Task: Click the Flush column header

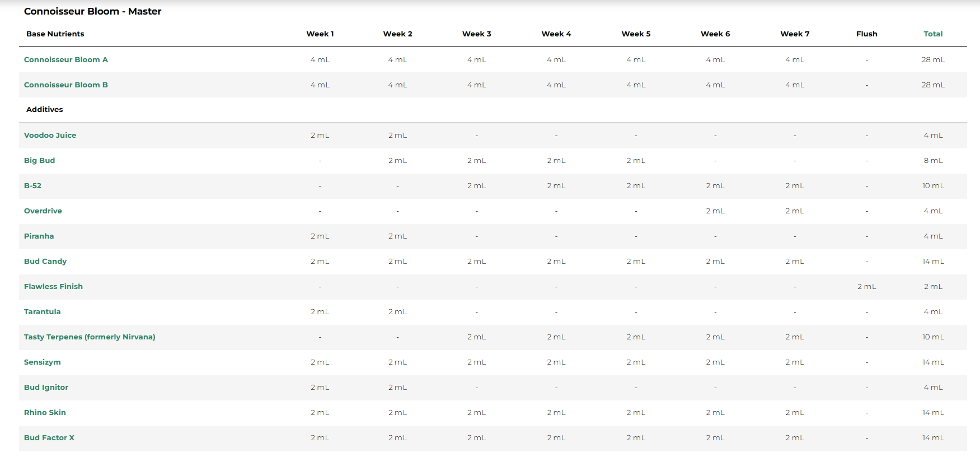Action: tap(866, 34)
